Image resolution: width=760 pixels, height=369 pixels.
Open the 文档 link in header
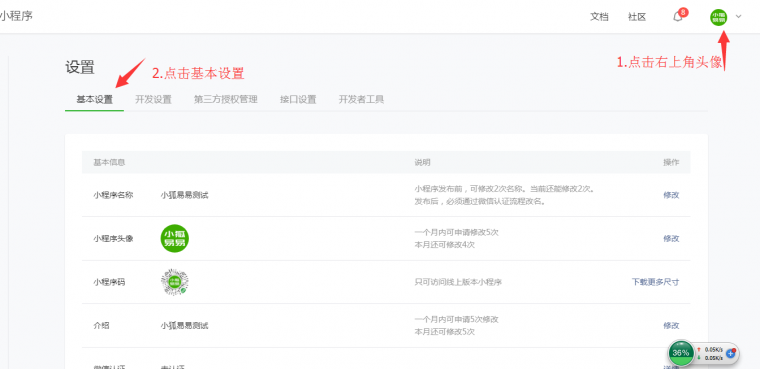click(599, 17)
